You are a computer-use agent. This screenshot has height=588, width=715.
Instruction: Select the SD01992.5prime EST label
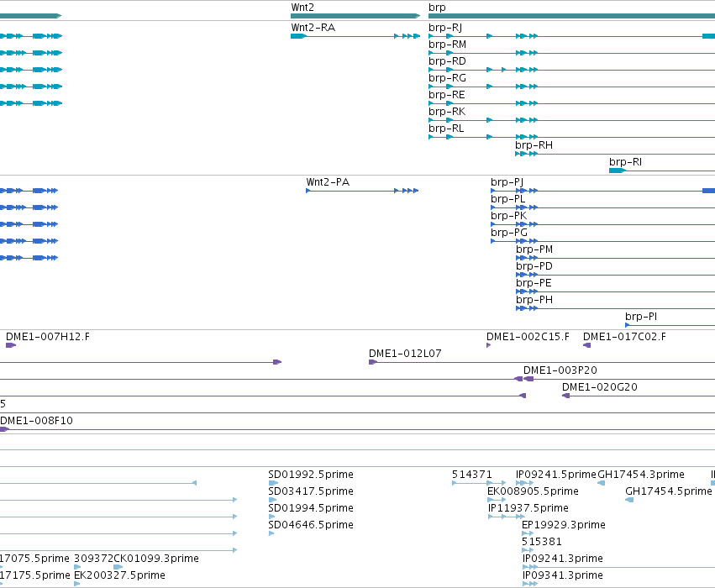311,475
